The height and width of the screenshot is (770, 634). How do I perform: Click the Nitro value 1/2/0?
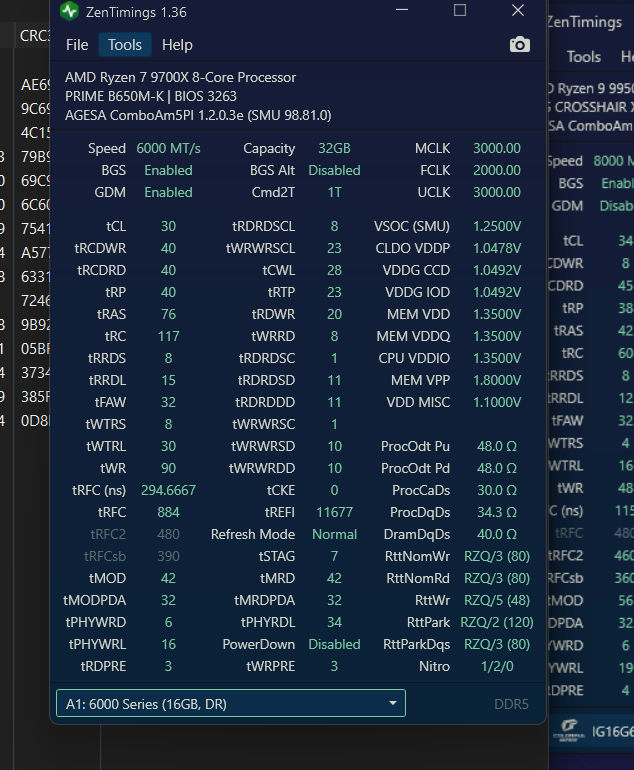tap(497, 666)
